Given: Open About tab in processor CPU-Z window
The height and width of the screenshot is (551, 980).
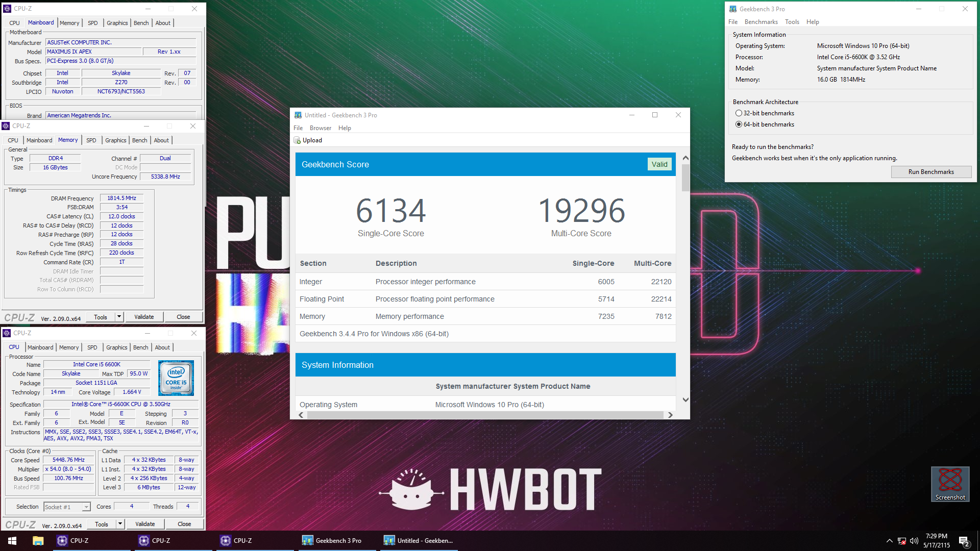Looking at the screenshot, I should [162, 347].
